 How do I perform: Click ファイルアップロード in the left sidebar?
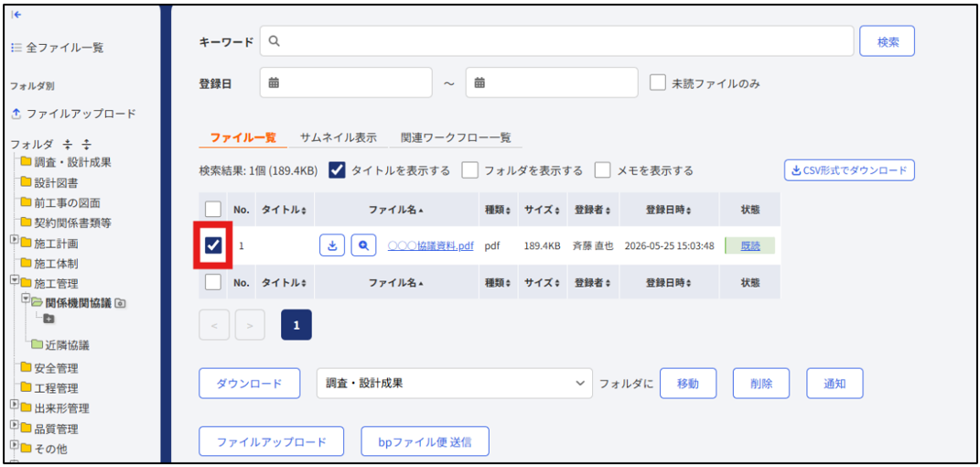[74, 114]
